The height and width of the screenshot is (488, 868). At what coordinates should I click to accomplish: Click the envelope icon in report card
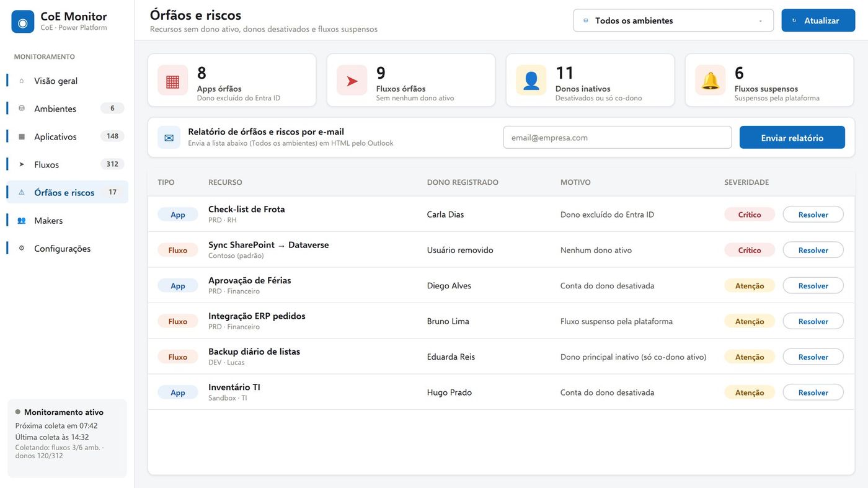coord(169,138)
